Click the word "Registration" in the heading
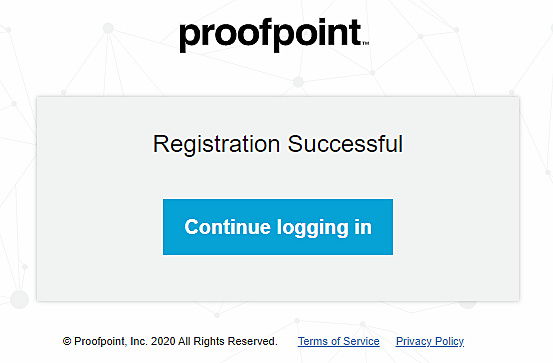Image resolution: width=553 pixels, height=363 pixels. [217, 144]
